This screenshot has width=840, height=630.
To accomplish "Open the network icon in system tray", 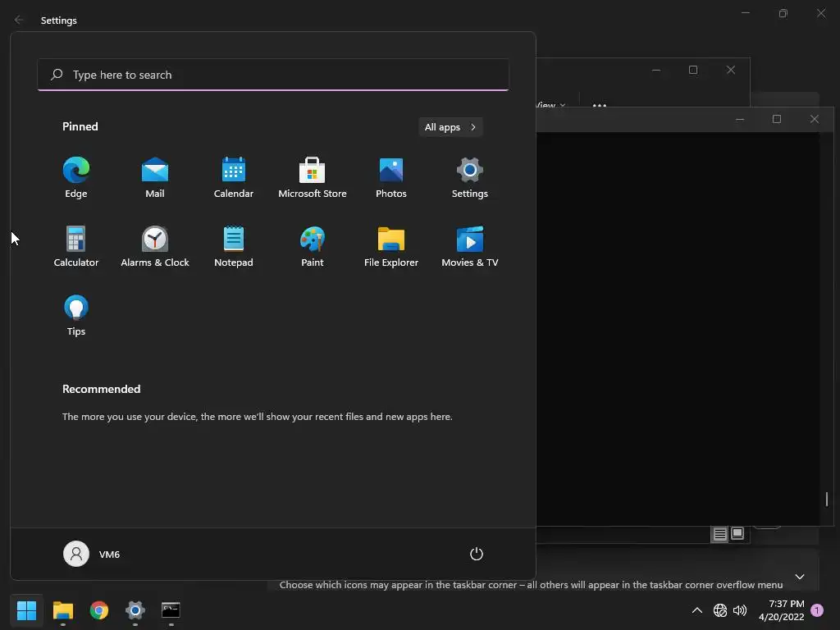I will tap(720, 610).
